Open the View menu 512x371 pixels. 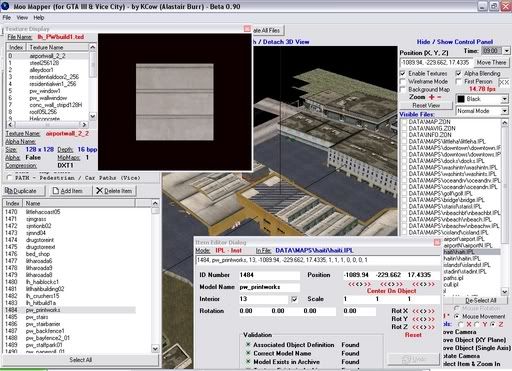pyautogui.click(x=22, y=17)
